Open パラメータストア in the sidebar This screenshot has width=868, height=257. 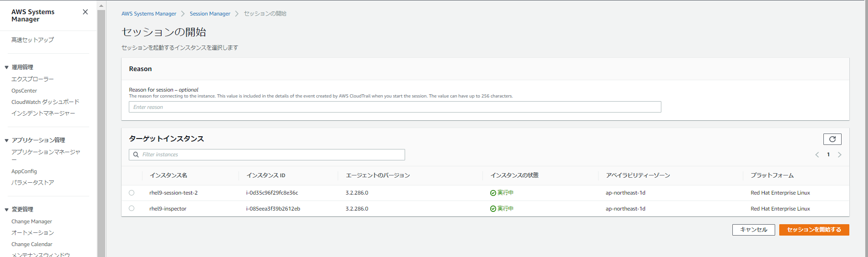tap(33, 183)
